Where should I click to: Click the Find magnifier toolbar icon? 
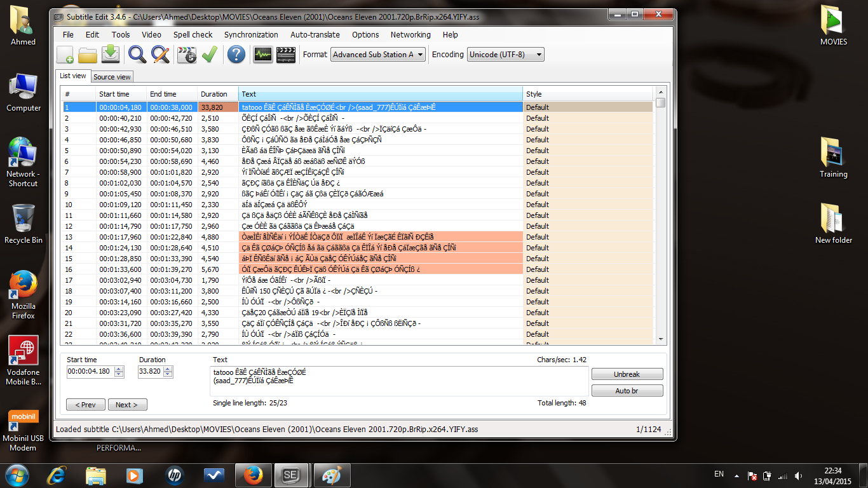[x=137, y=55]
